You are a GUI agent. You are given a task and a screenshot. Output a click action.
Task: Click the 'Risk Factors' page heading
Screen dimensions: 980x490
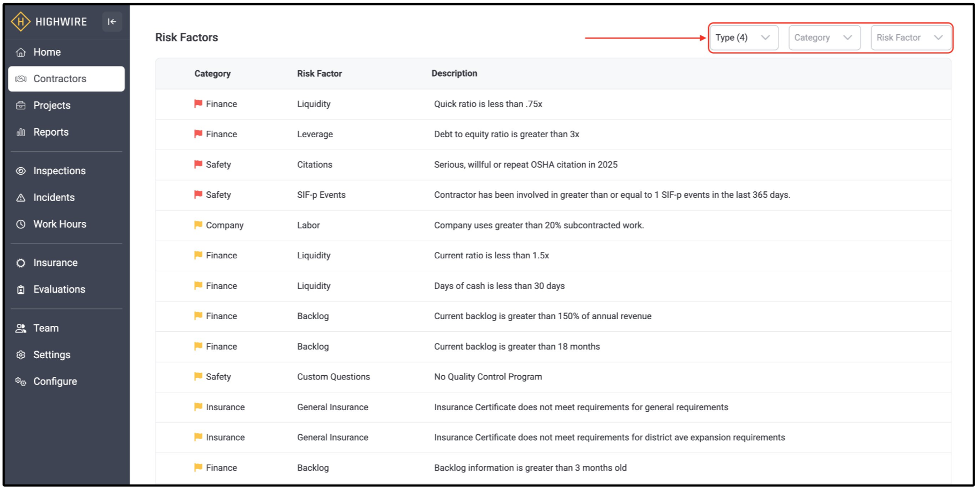pyautogui.click(x=187, y=38)
